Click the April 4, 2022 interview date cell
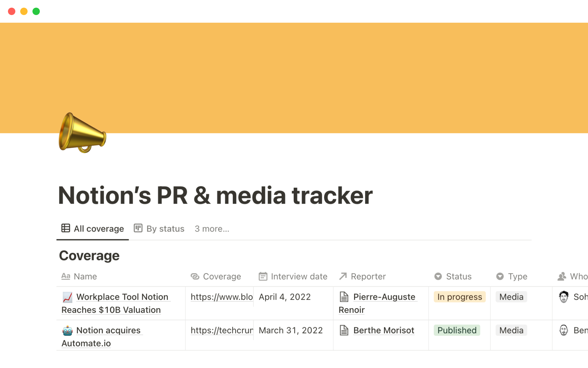Image resolution: width=588 pixels, height=368 pixels. (x=285, y=297)
